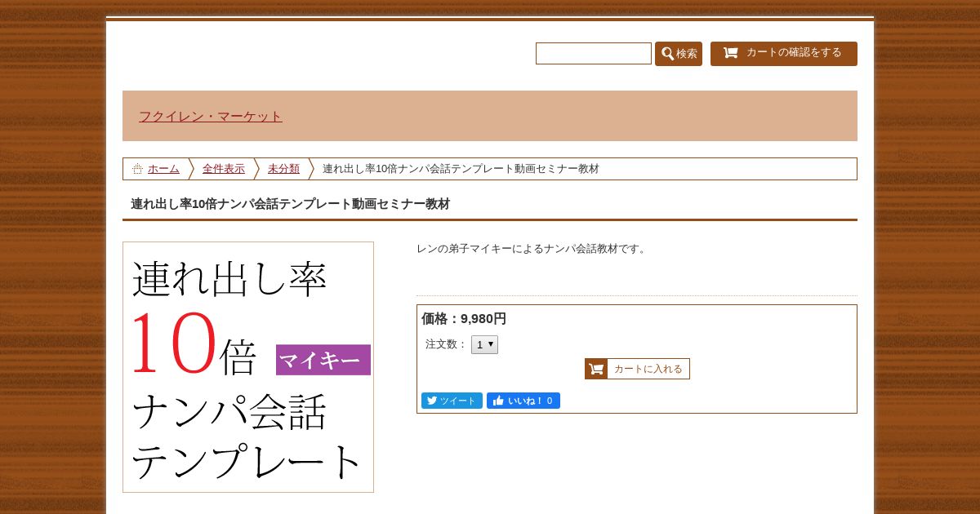Click the product title heading text

[x=291, y=204]
